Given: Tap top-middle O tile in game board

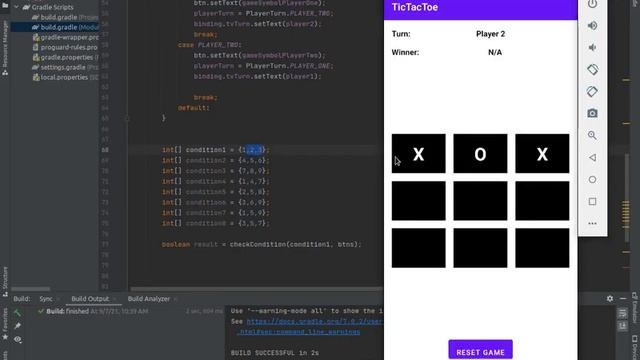Looking at the screenshot, I should click(x=480, y=153).
